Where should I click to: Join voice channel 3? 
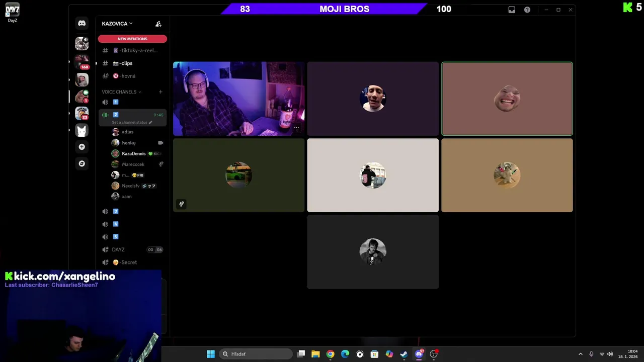132,211
